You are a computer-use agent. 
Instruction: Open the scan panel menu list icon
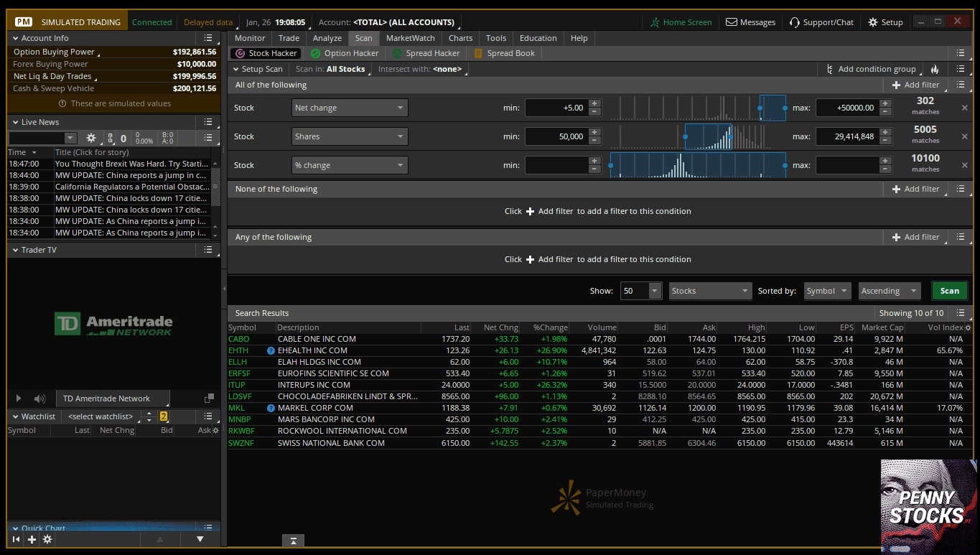pyautogui.click(x=961, y=70)
